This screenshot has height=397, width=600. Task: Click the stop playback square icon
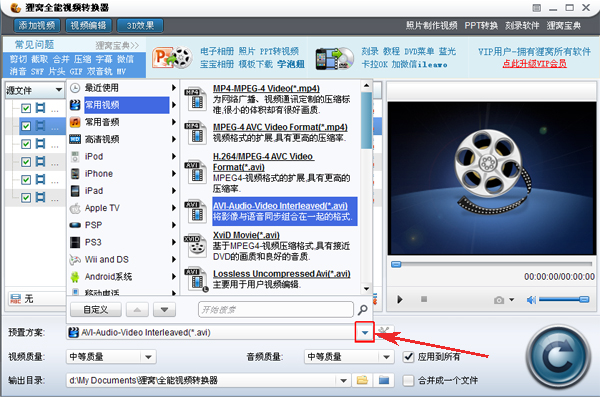(424, 299)
